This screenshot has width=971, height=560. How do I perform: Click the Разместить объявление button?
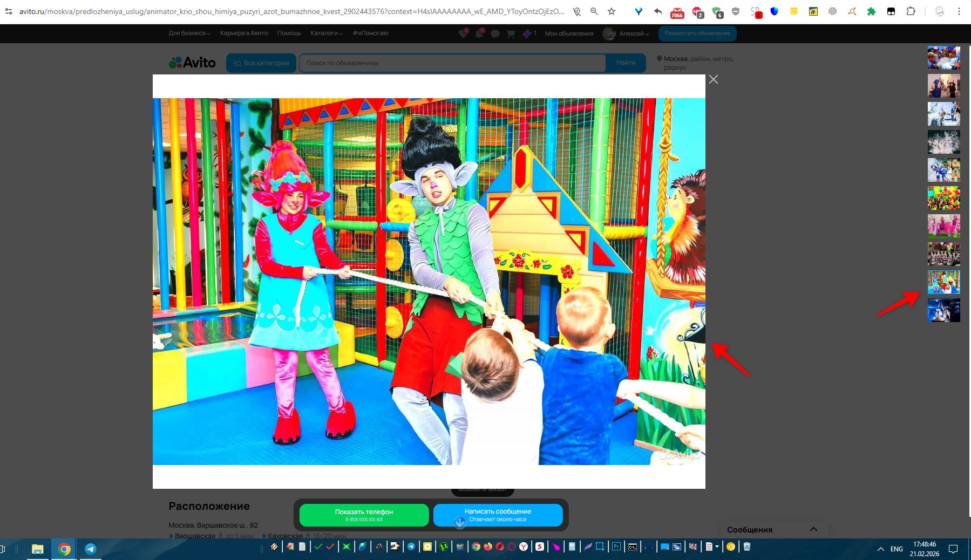tap(697, 33)
